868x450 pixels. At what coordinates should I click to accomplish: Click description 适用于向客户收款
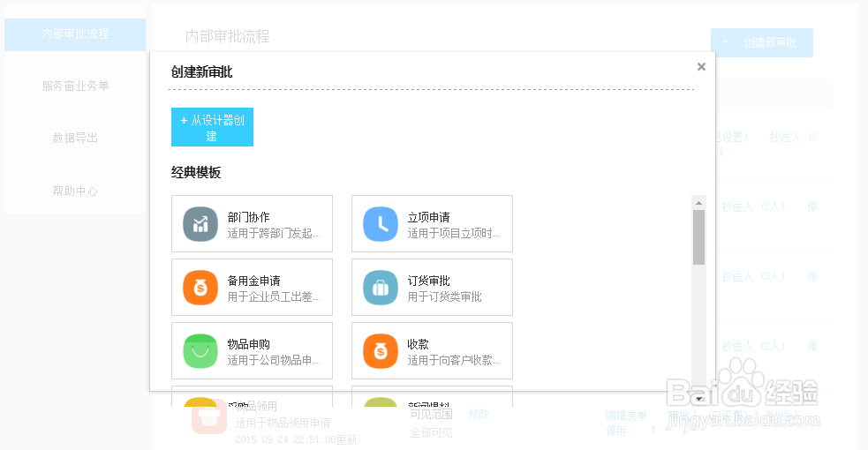tap(453, 361)
